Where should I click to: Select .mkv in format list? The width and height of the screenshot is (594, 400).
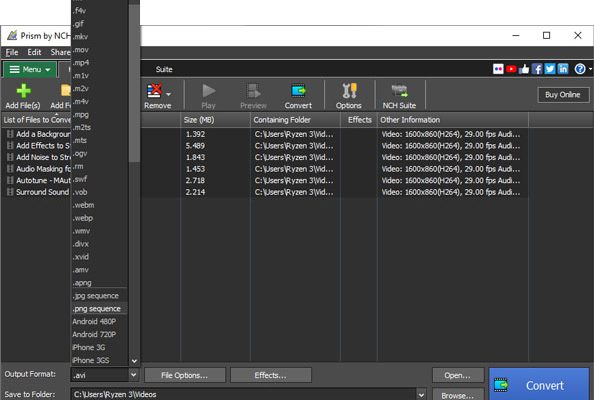(x=100, y=37)
